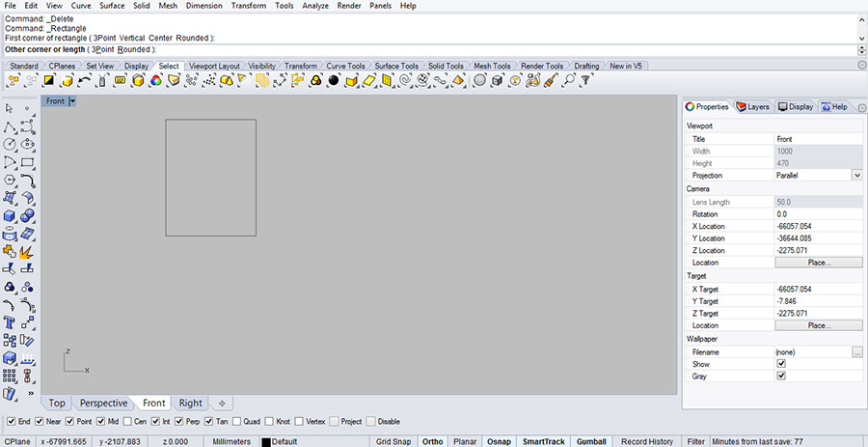Open the Curve menu
Screen dimensions: 868x447
click(x=81, y=6)
